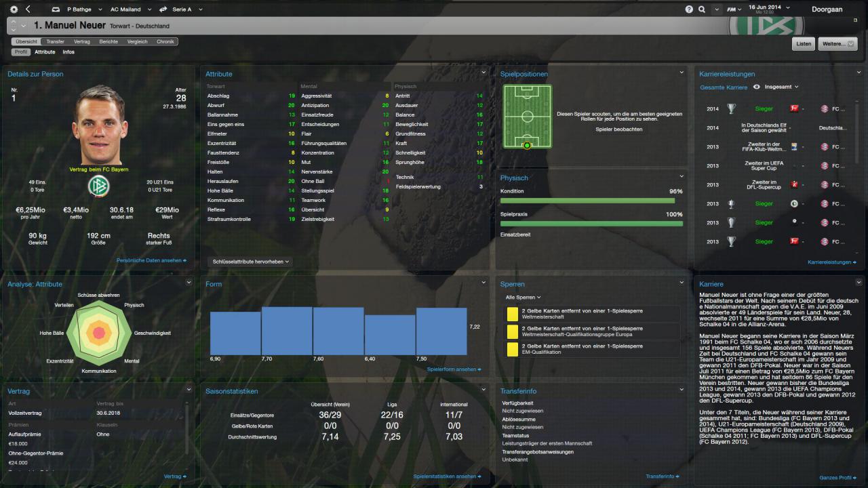The height and width of the screenshot is (488, 868).
Task: Open Spielerform ansehen link
Action: point(454,369)
